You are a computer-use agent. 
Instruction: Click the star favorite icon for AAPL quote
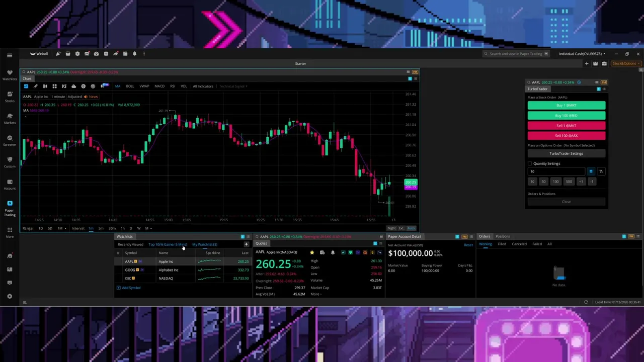[312, 252]
